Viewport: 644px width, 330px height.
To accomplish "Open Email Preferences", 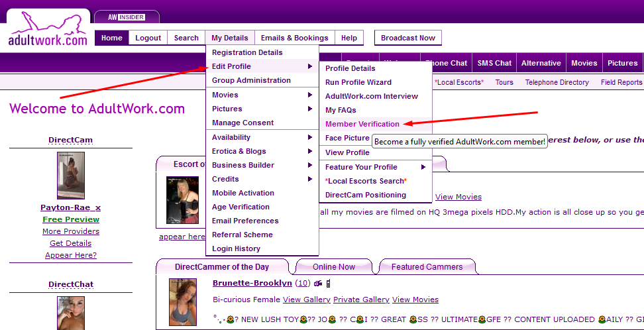I will click(x=262, y=221).
